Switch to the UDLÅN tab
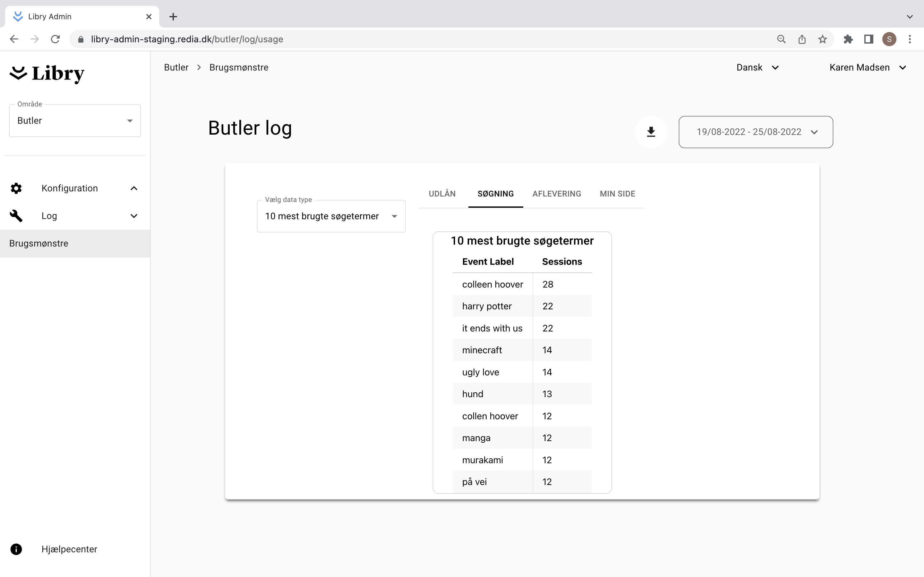Image resolution: width=924 pixels, height=577 pixels. pos(442,194)
